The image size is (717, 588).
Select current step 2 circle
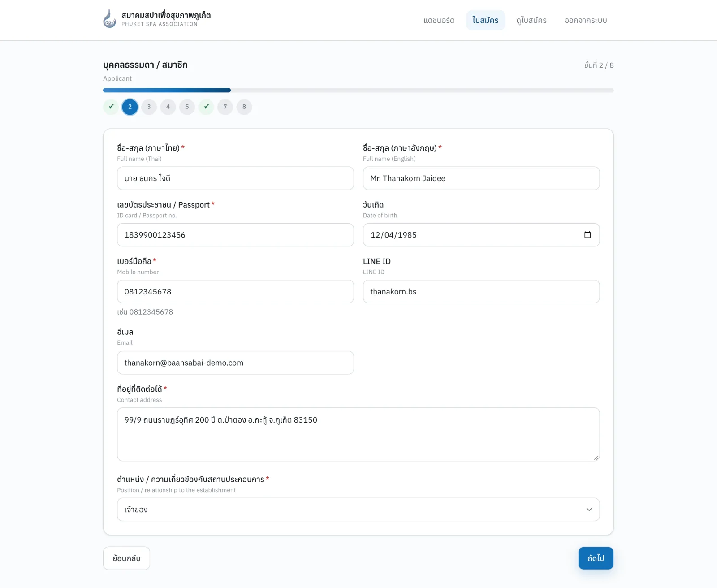coord(130,107)
